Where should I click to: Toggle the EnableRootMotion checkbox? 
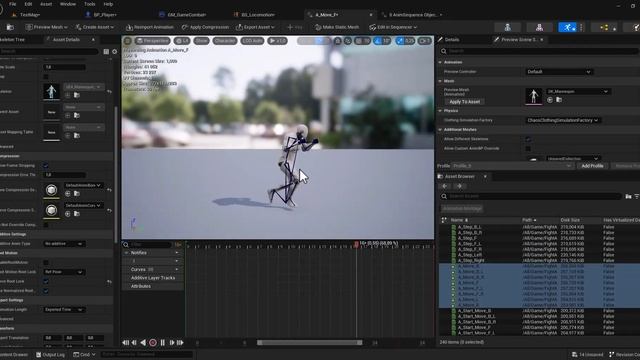[46, 262]
